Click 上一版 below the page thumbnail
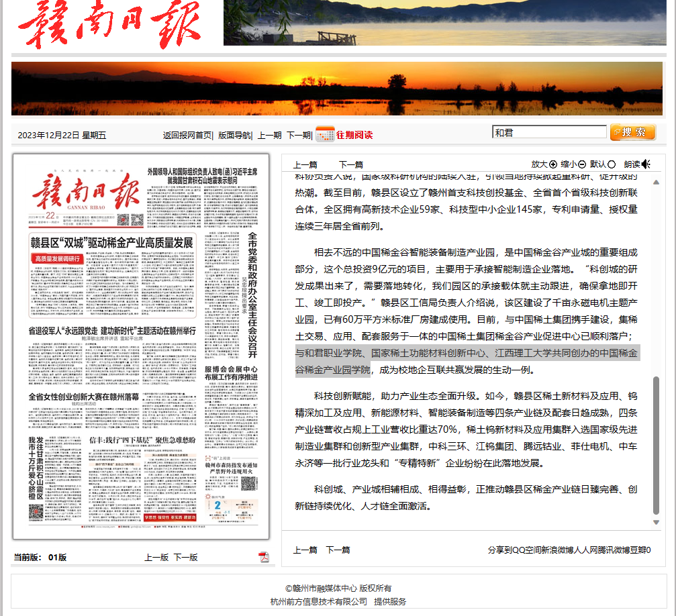The width and height of the screenshot is (676, 616). click(x=156, y=557)
